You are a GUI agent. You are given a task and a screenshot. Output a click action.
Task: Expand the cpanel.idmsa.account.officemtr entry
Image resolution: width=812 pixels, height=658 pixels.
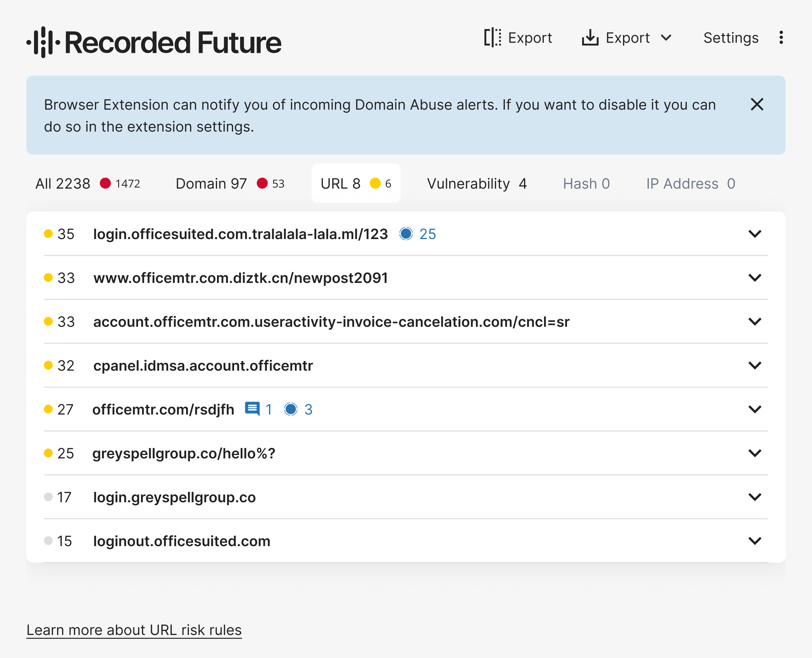coord(755,365)
